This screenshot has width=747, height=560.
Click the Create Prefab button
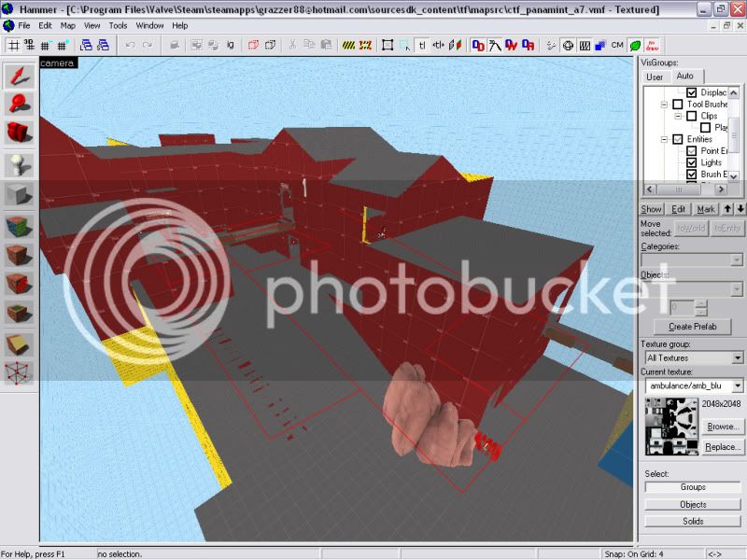692,326
